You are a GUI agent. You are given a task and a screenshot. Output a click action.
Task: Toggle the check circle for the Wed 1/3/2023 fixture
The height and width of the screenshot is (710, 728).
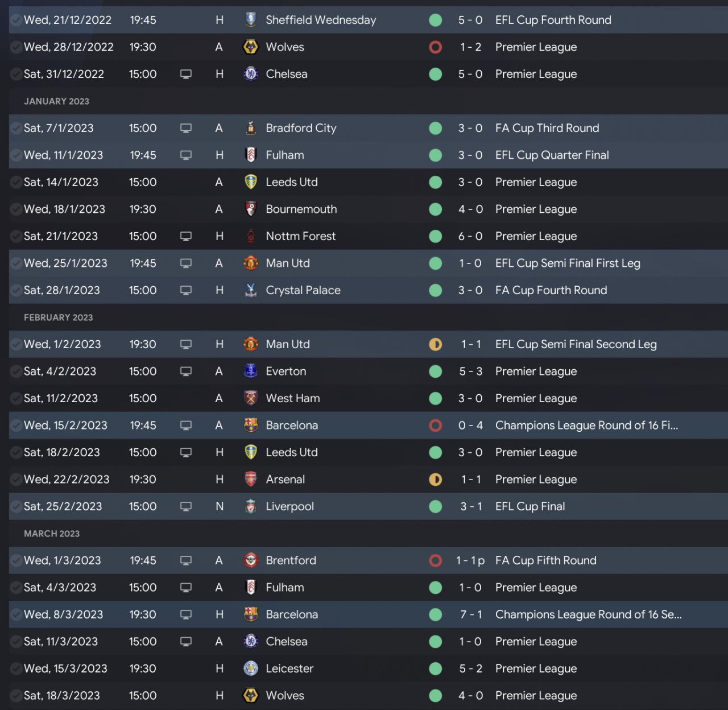(x=16, y=560)
